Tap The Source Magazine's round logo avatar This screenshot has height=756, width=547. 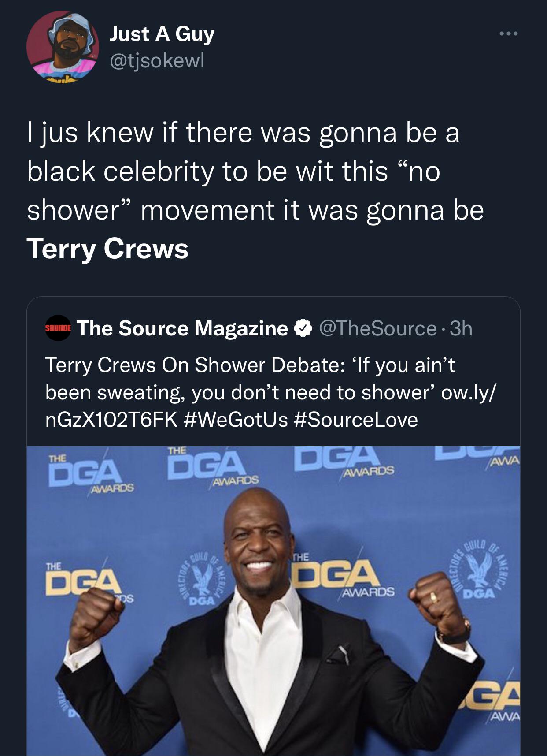(x=58, y=328)
